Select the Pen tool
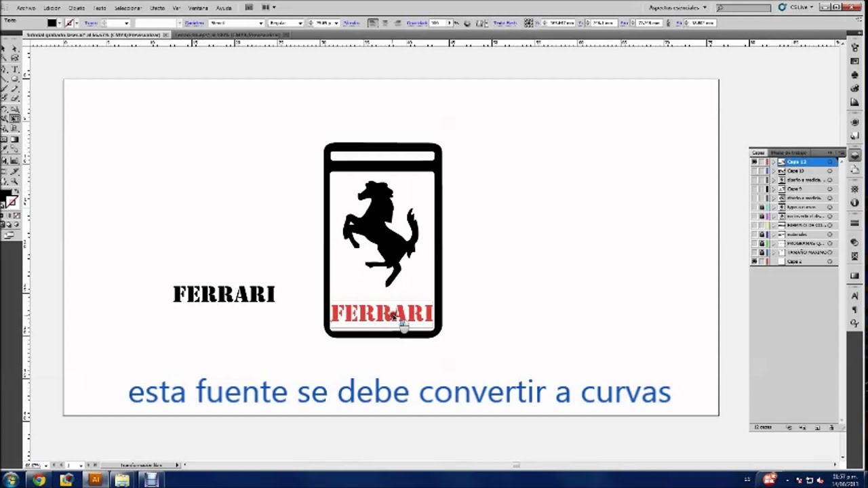The image size is (868, 488). [x=5, y=69]
